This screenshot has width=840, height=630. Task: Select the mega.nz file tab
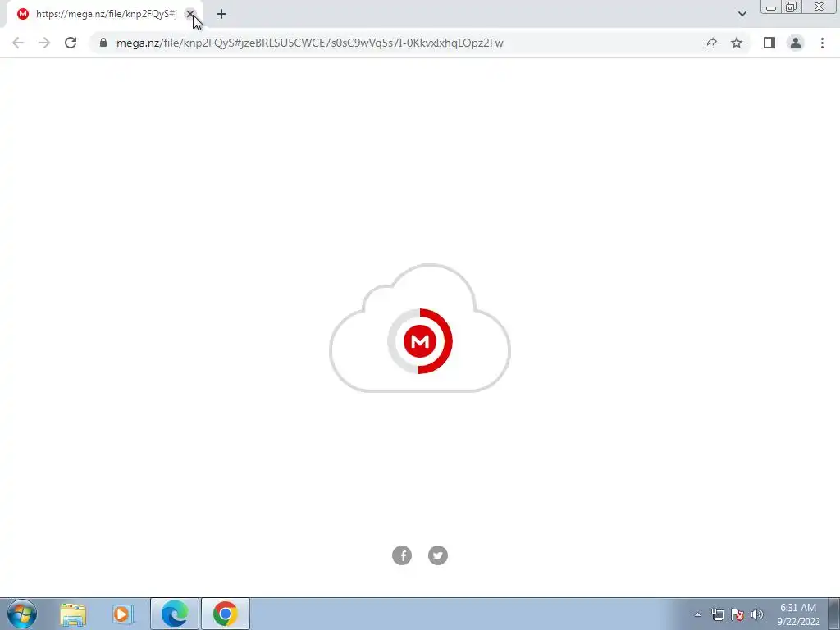pos(104,15)
